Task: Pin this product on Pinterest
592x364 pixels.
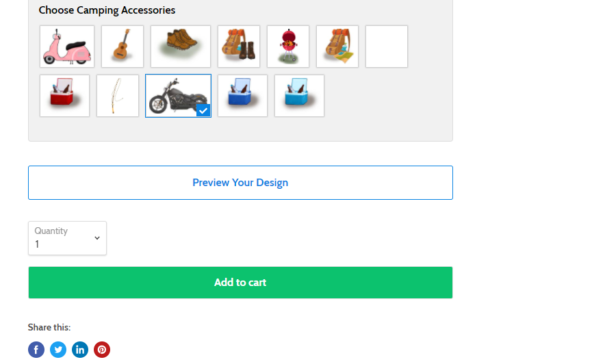Action: pos(102,350)
